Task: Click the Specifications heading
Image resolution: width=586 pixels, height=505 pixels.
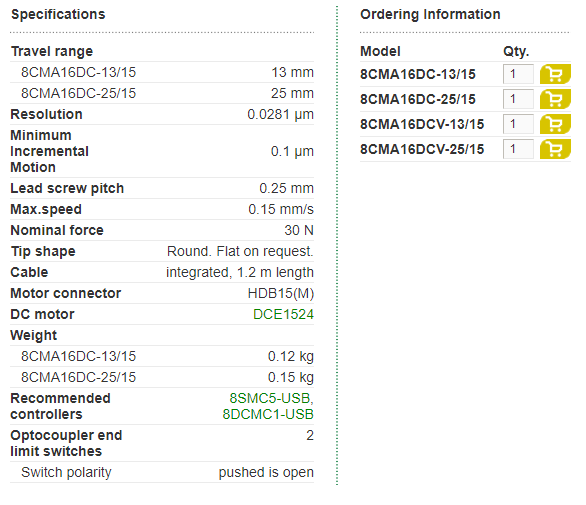Action: point(58,14)
